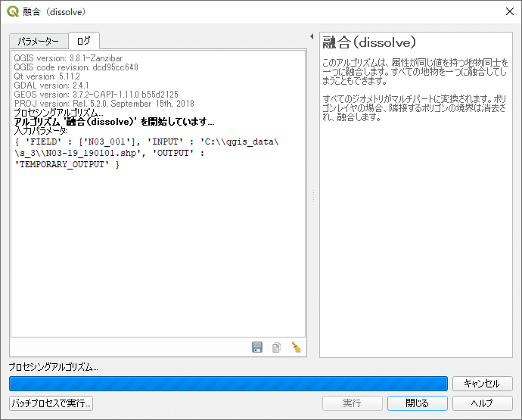Click 'PROJ version: Rel. 5.2.0' line
This screenshot has height=420, width=522.
[104, 104]
